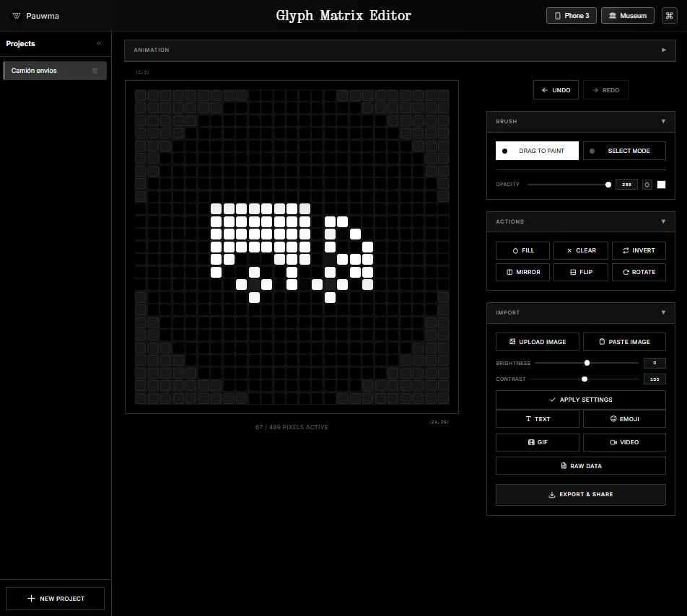Click the Undo arrow button
The image size is (687, 616).
click(x=556, y=90)
